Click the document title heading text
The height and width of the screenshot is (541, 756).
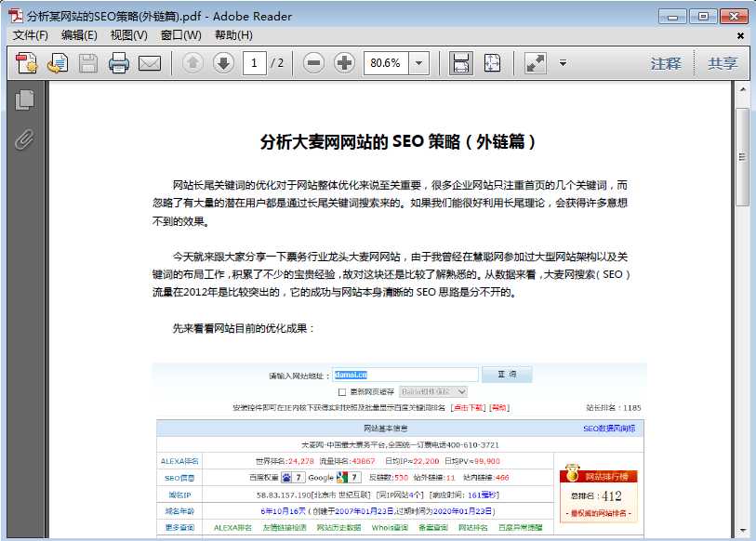tap(398, 142)
